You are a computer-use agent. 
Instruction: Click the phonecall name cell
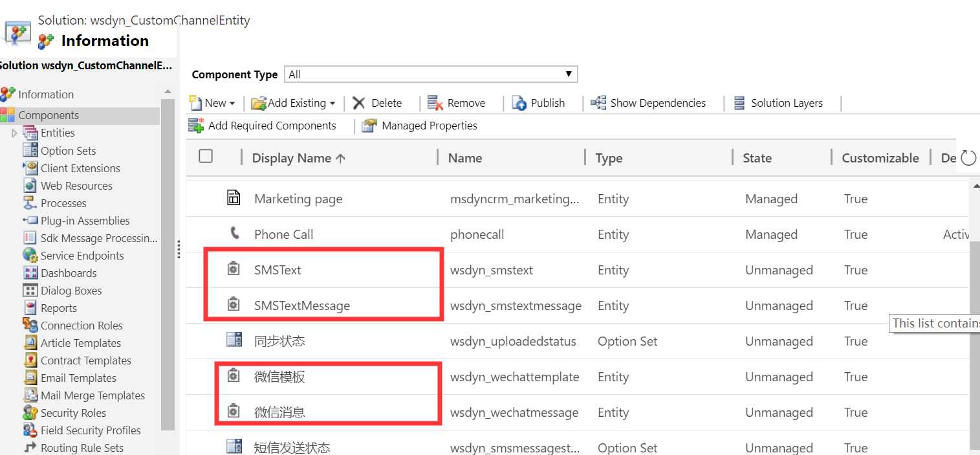[x=477, y=234]
